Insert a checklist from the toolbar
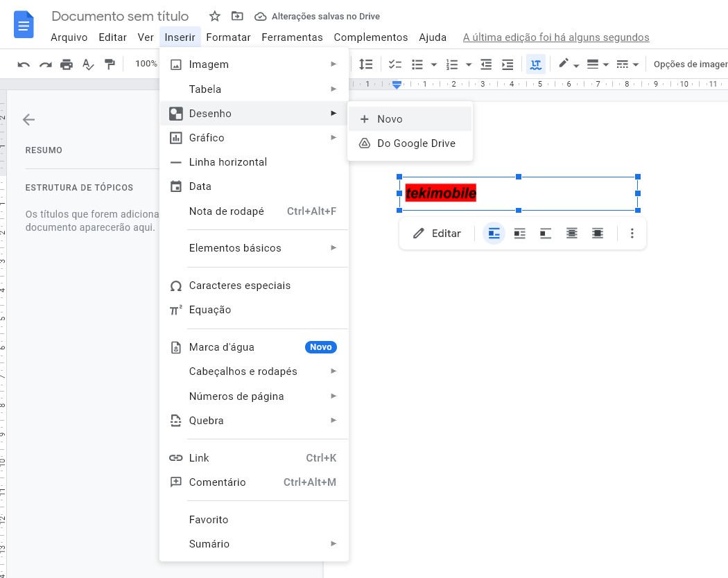728x578 pixels. pyautogui.click(x=395, y=64)
